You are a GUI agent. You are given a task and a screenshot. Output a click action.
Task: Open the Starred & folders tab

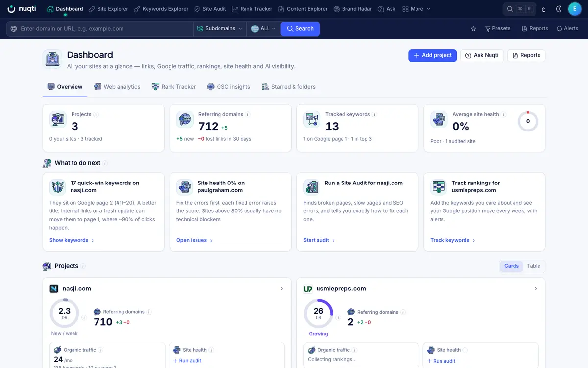(x=289, y=87)
